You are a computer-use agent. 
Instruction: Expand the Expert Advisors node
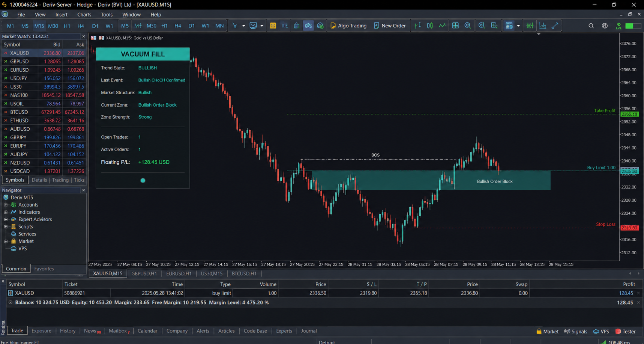pos(6,219)
